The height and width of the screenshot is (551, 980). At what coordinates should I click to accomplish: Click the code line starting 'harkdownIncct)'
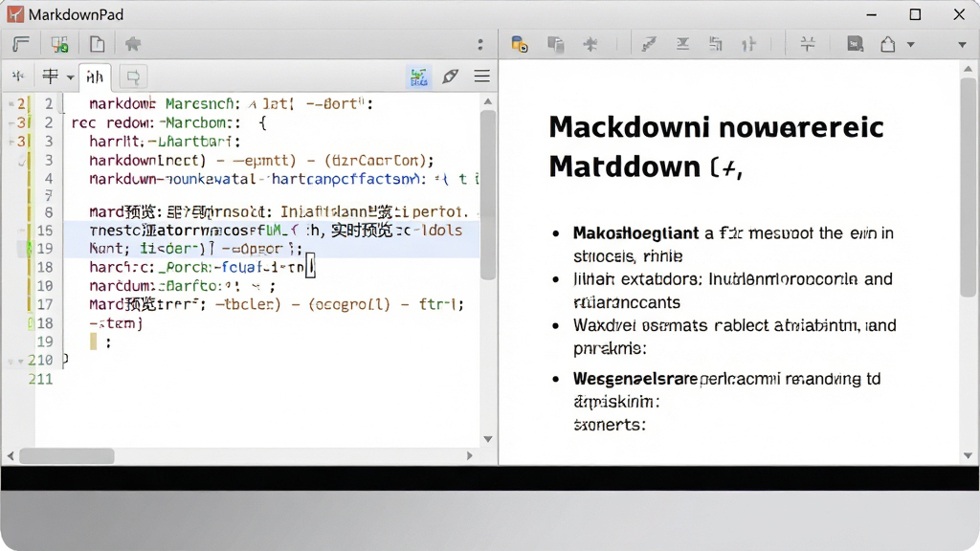(261, 161)
